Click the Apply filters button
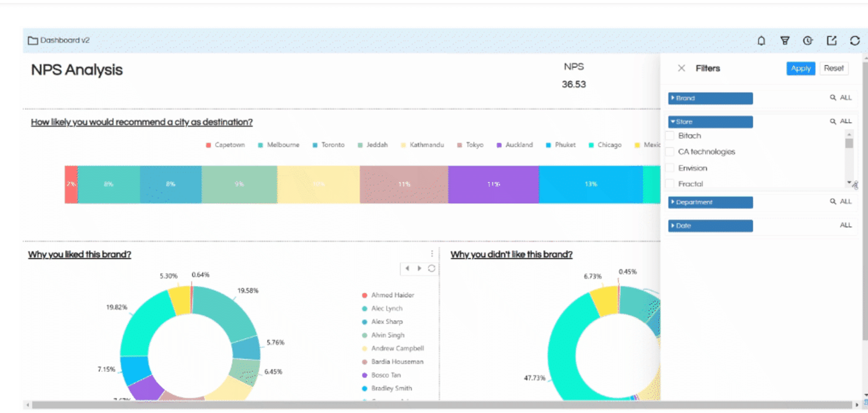This screenshot has height=413, width=868. 800,69
